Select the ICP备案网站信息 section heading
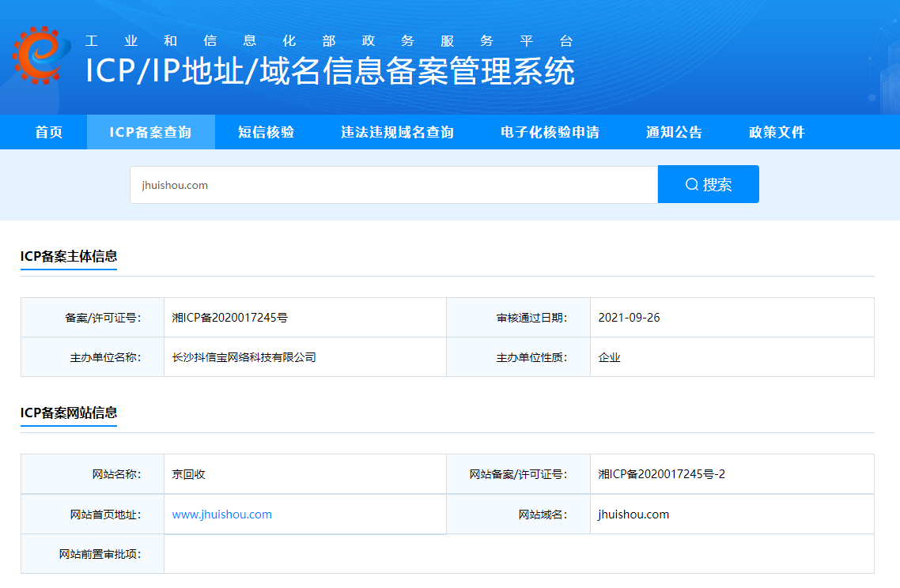 (x=69, y=413)
